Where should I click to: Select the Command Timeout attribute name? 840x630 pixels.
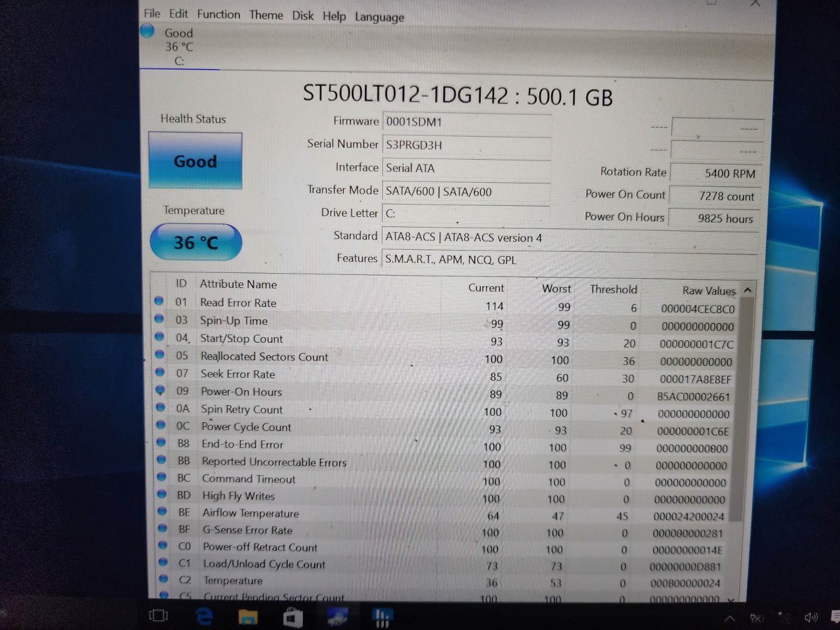pos(249,479)
